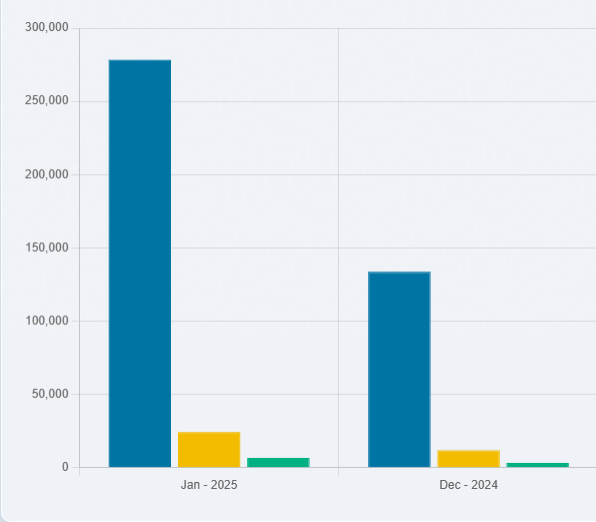This screenshot has width=596, height=522.
Task: Select the yellow bar for Jan - 2025
Action: click(209, 449)
